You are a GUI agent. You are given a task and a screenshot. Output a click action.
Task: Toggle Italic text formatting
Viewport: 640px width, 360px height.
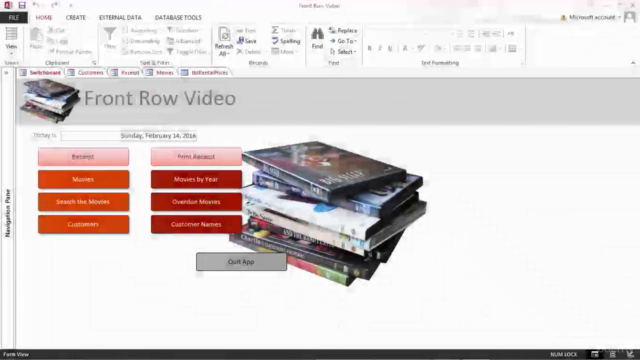pyautogui.click(x=380, y=49)
